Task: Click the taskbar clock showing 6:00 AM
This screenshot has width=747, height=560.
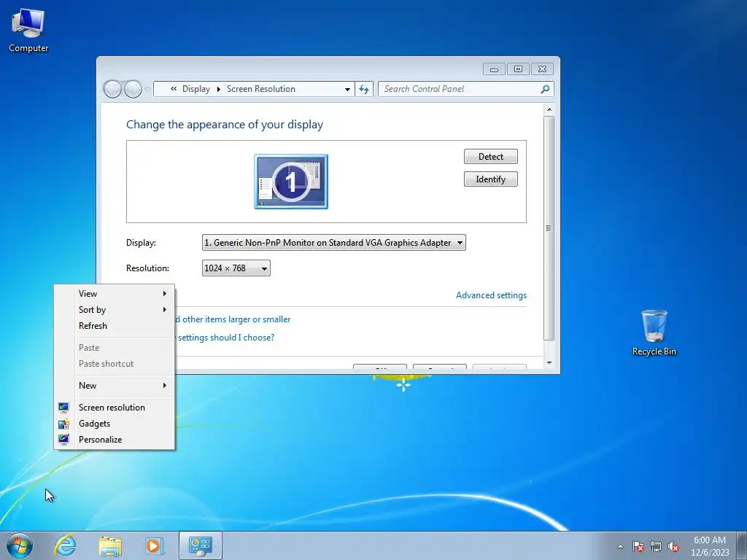Action: pyautogui.click(x=710, y=545)
